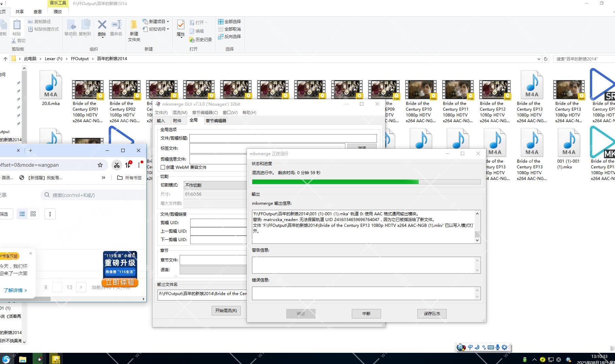Image resolution: width=615 pixels, height=364 pixels.
Task: Switch to grid view in the browser
Action: tap(33, 214)
